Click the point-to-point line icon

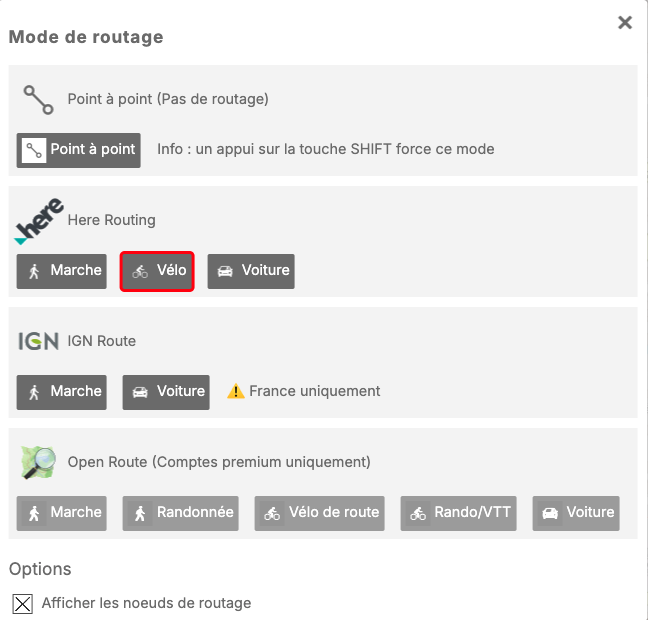click(x=38, y=99)
